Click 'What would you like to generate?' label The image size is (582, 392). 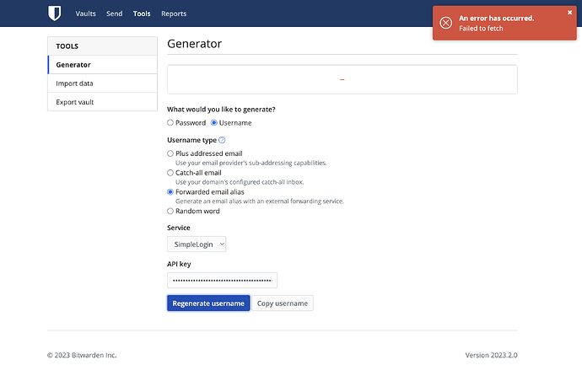221,110
